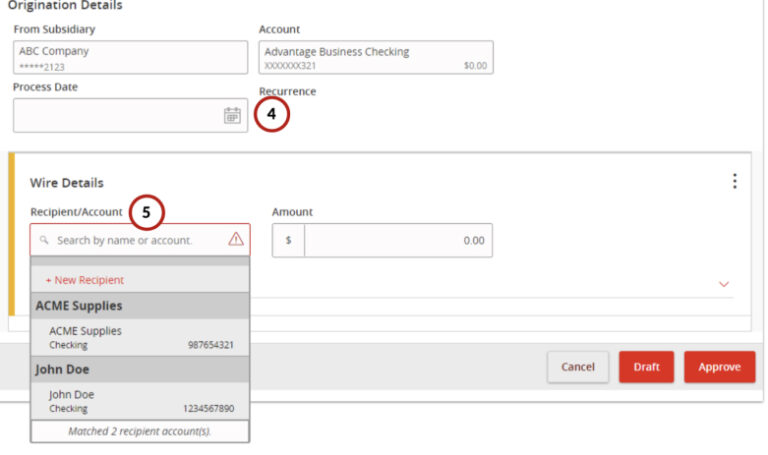
Task: Click into the Amount input field
Action: point(398,241)
